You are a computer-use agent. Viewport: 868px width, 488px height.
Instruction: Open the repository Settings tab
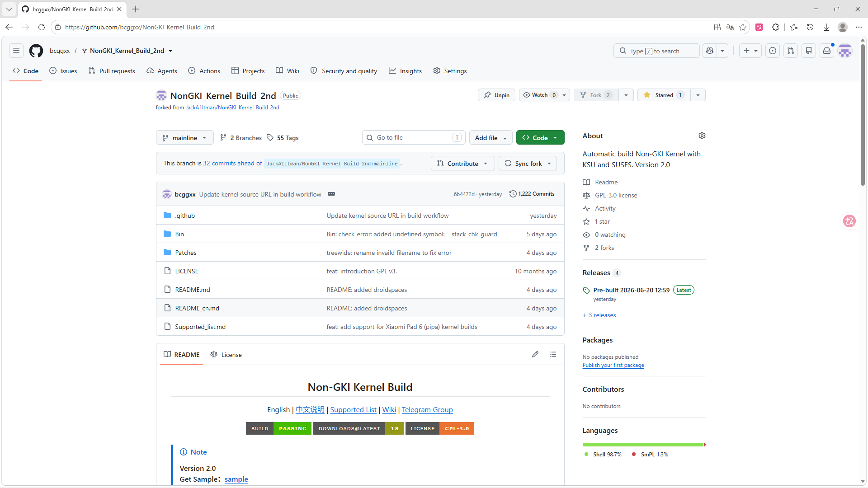coord(450,71)
